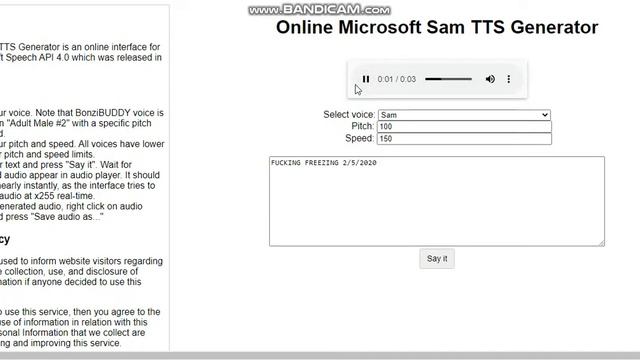Click the Select voice label
This screenshot has height=360, width=640.
(349, 115)
